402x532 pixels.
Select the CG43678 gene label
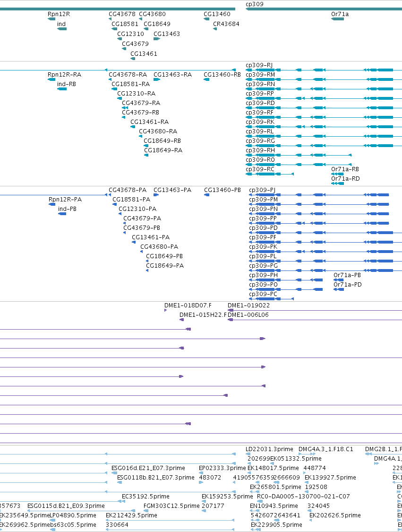coord(122,14)
